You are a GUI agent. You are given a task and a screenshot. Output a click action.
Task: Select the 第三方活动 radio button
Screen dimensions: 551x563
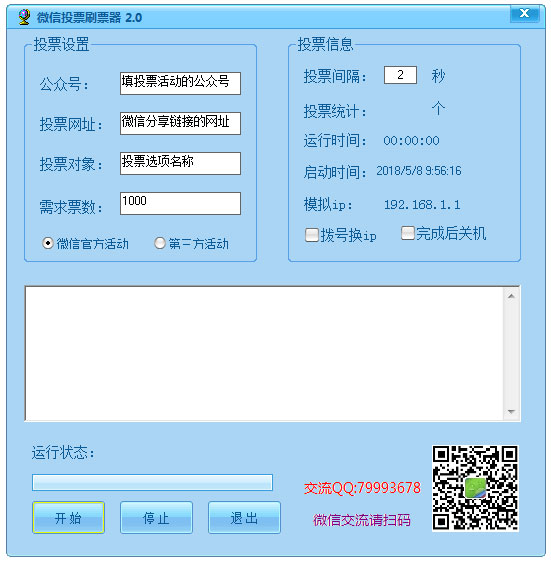click(x=160, y=243)
